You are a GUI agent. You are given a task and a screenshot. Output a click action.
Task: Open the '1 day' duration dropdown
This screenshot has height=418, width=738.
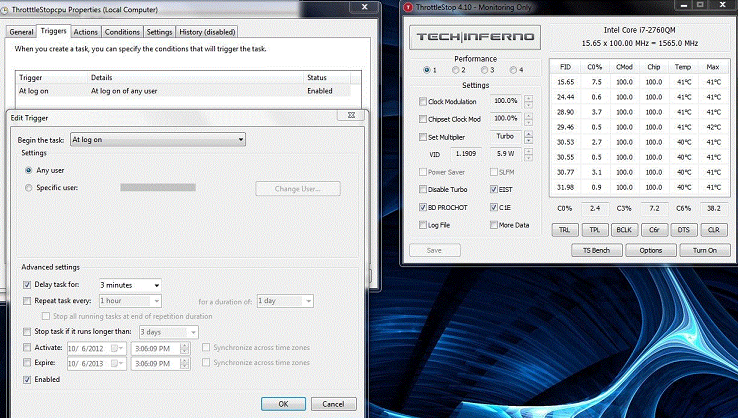285,301
